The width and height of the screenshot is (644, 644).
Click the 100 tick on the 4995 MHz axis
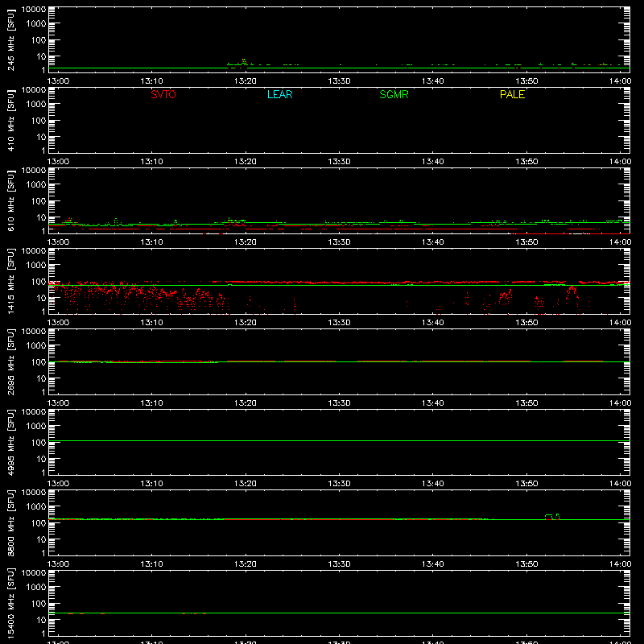pos(39,443)
